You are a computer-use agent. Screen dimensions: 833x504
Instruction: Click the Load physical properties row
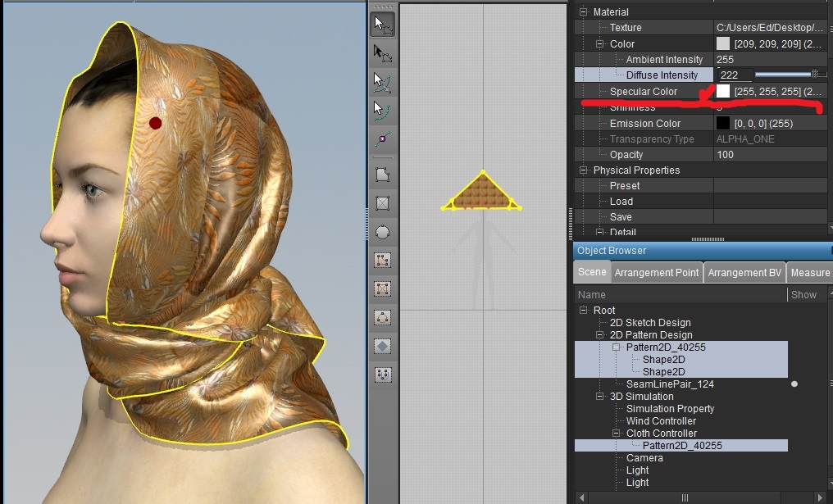(701, 202)
